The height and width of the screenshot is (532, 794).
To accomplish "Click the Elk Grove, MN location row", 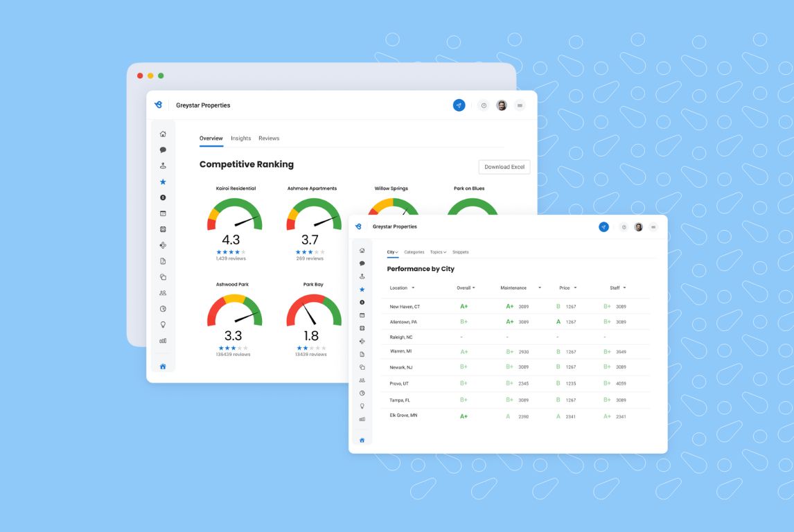I will click(x=516, y=416).
